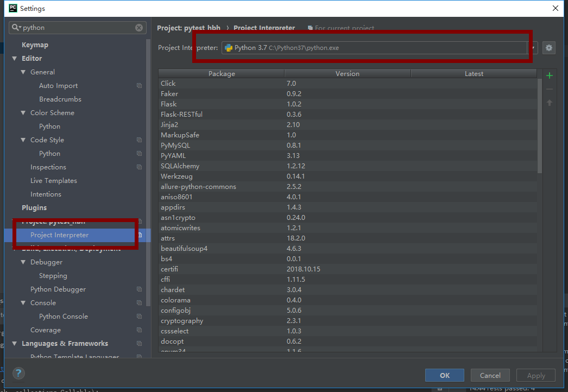Select the chardet package row
568x392 pixels.
click(348, 290)
